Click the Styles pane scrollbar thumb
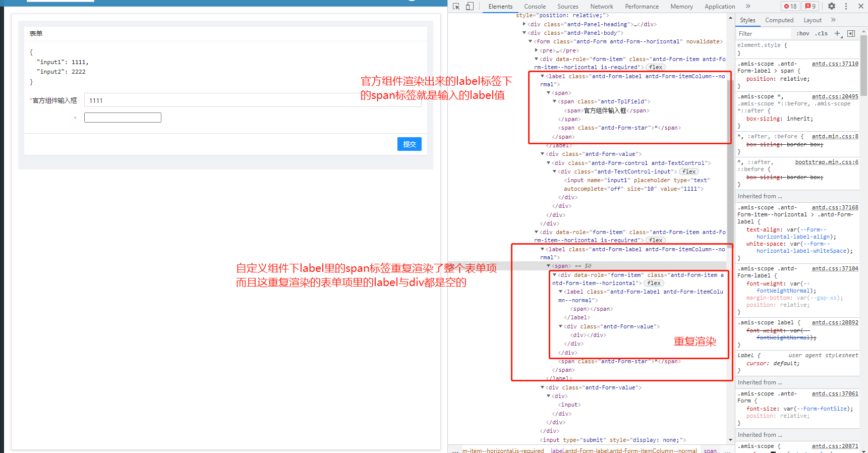868x453 pixels. pos(864,66)
